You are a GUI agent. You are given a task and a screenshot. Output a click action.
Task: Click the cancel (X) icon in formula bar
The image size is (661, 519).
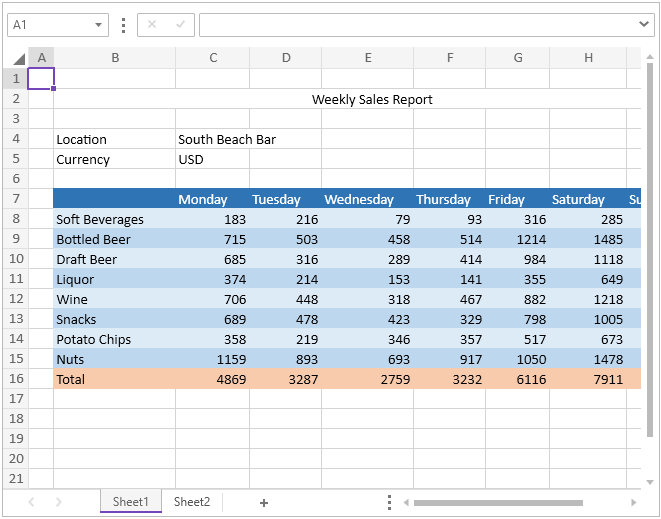point(152,24)
